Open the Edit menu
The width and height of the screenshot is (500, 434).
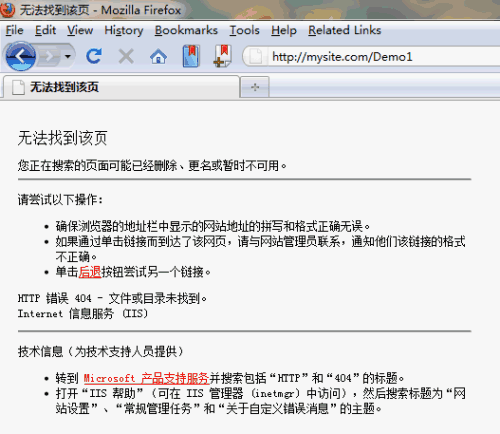click(x=45, y=30)
